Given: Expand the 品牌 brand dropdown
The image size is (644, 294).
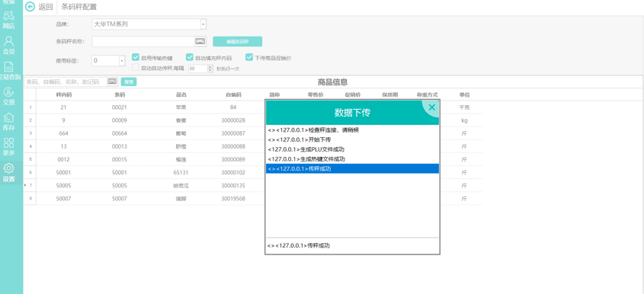Looking at the screenshot, I should [203, 24].
